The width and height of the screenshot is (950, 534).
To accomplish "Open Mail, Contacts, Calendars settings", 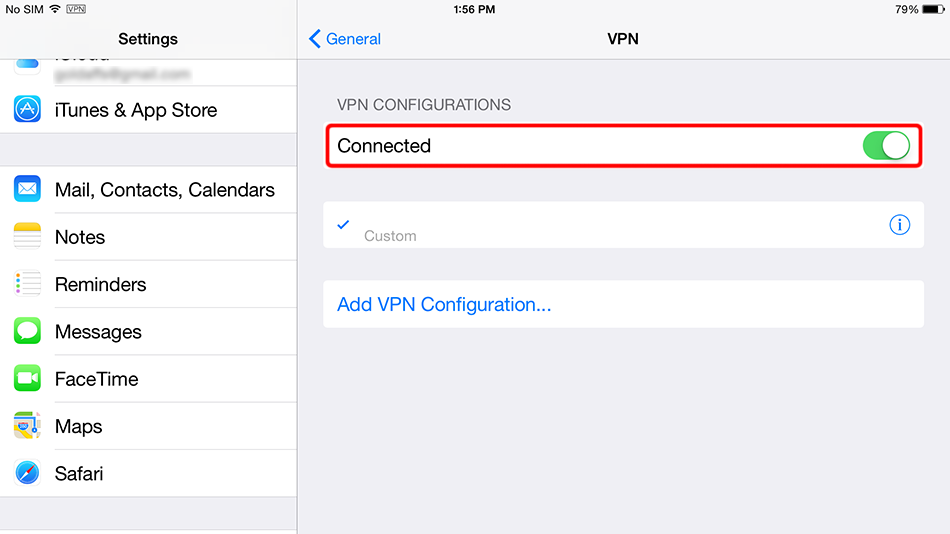I will click(165, 190).
